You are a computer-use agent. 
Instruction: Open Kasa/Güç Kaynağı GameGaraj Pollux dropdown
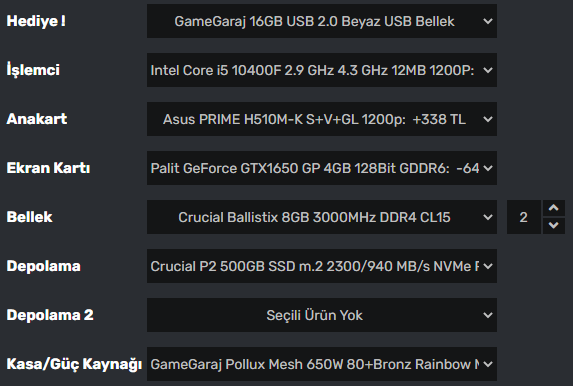click(x=322, y=364)
